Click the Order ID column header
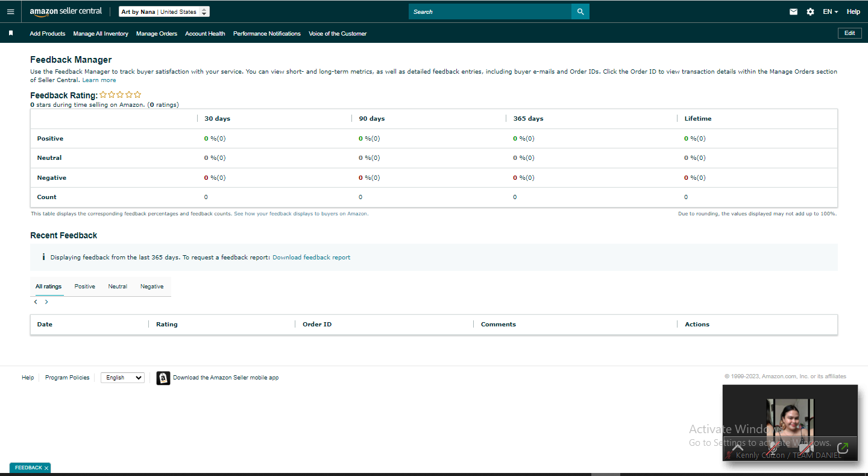The height and width of the screenshot is (476, 868). 317,325
